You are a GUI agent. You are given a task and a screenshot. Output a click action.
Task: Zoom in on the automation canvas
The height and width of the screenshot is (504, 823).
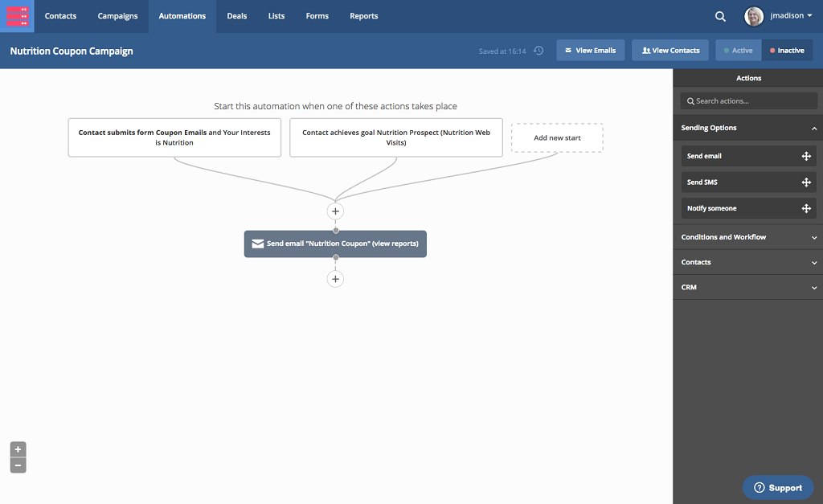coord(18,449)
